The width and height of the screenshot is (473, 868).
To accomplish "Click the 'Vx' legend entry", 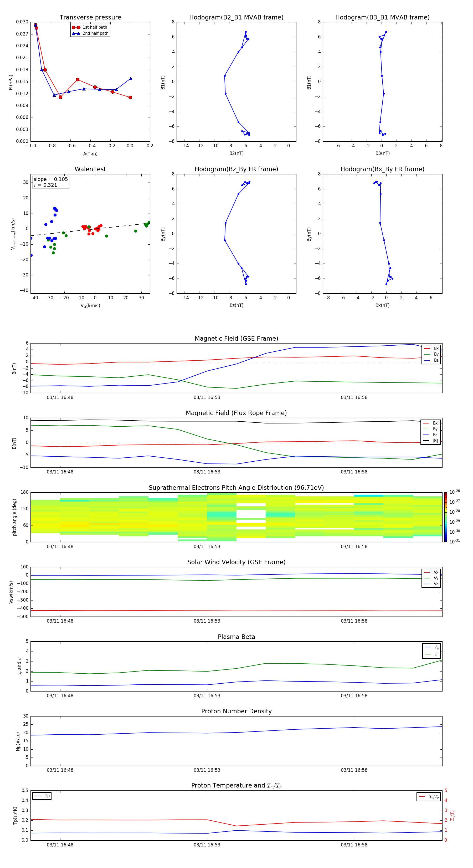I will pyautogui.click(x=431, y=572).
